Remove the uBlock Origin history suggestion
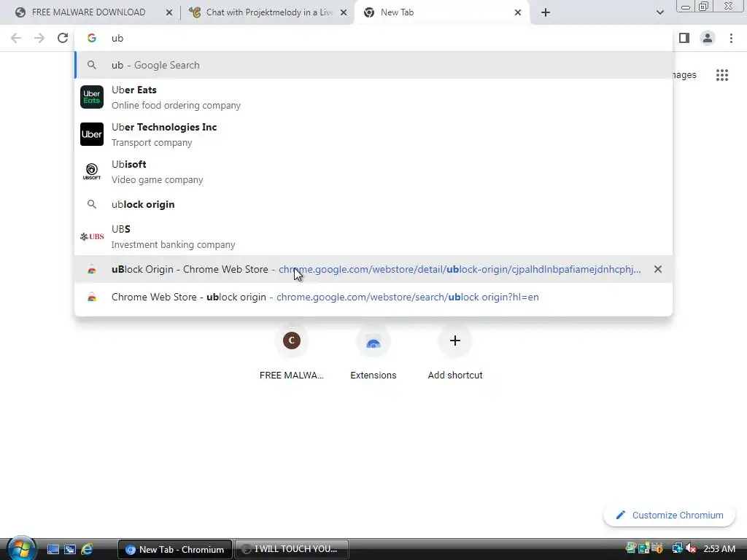 658,269
